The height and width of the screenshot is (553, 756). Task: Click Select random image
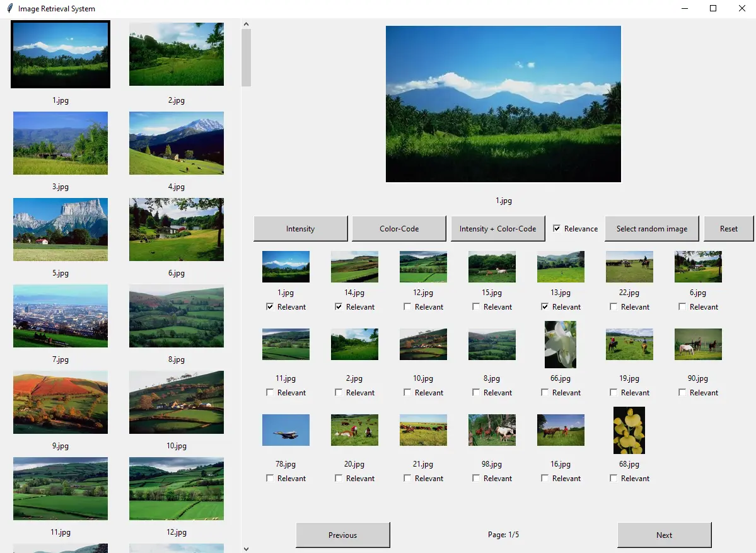point(651,228)
